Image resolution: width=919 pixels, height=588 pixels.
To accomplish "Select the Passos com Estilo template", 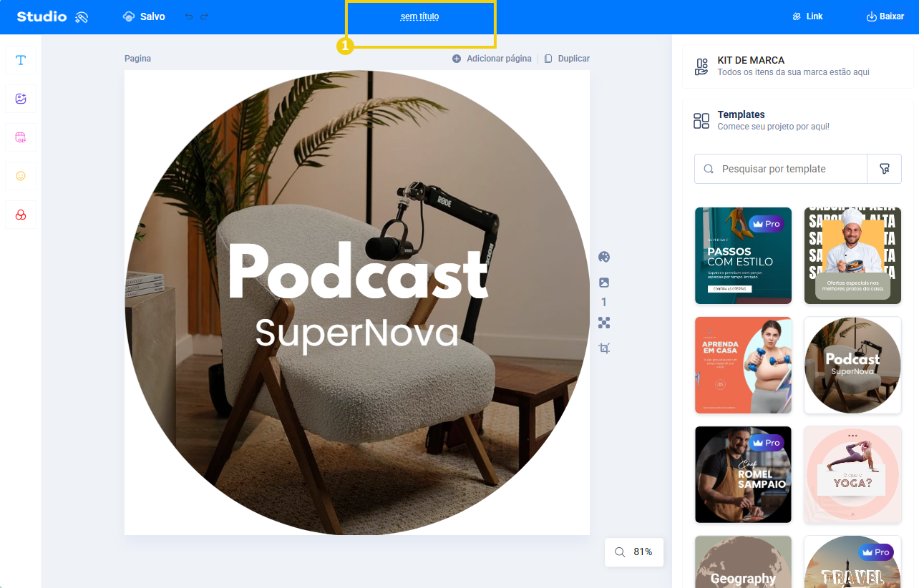I will click(x=743, y=256).
